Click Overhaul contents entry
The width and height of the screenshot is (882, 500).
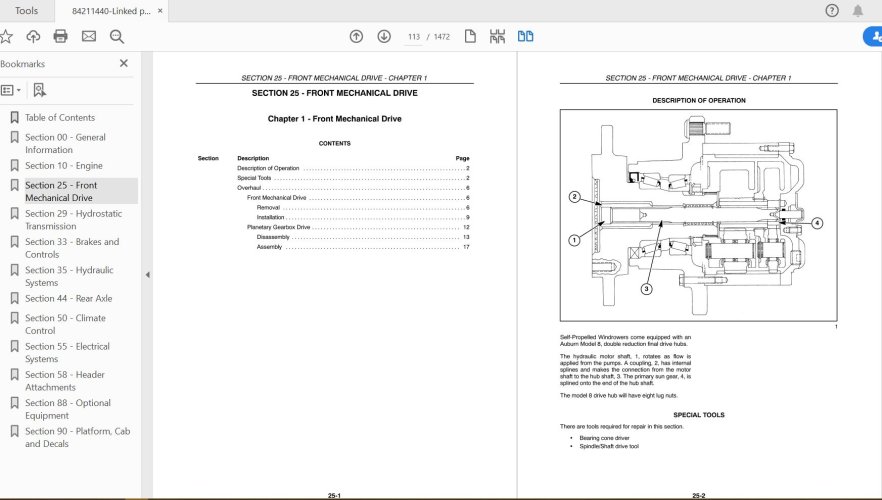[353, 188]
